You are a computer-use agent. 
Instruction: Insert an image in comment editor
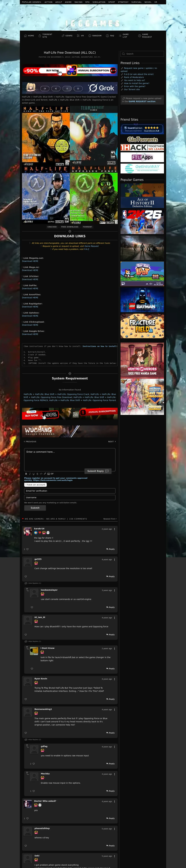[49, 474]
